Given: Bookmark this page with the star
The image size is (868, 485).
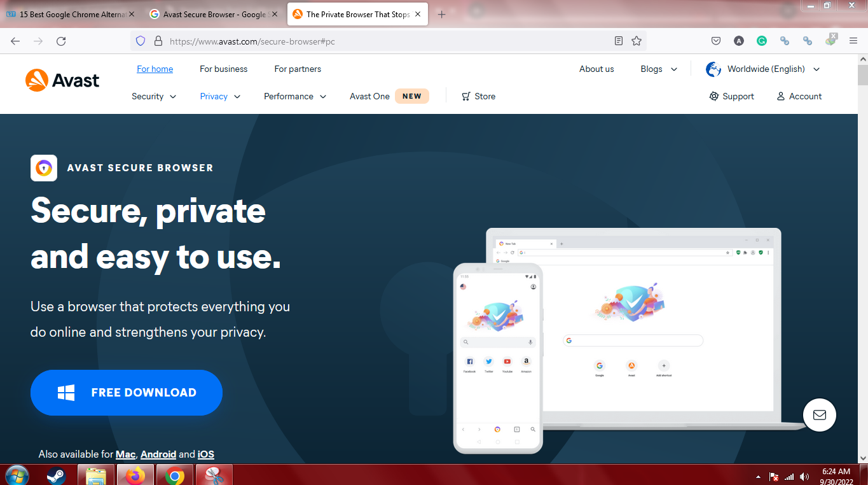Looking at the screenshot, I should [637, 41].
